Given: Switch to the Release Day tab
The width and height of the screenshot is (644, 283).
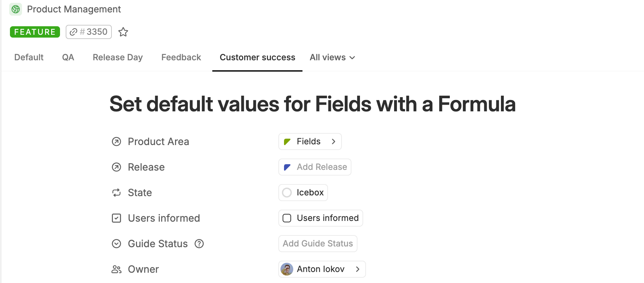Looking at the screenshot, I should coord(118,57).
